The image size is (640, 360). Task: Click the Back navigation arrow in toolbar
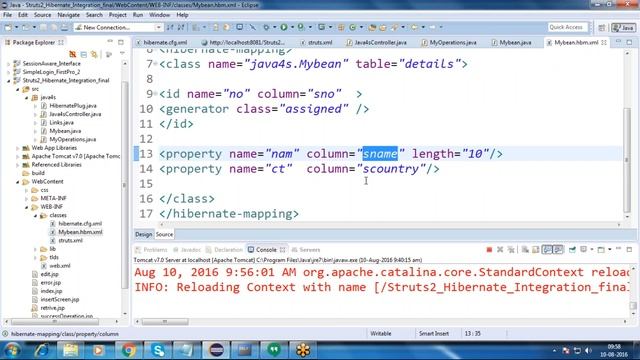click(x=414, y=27)
